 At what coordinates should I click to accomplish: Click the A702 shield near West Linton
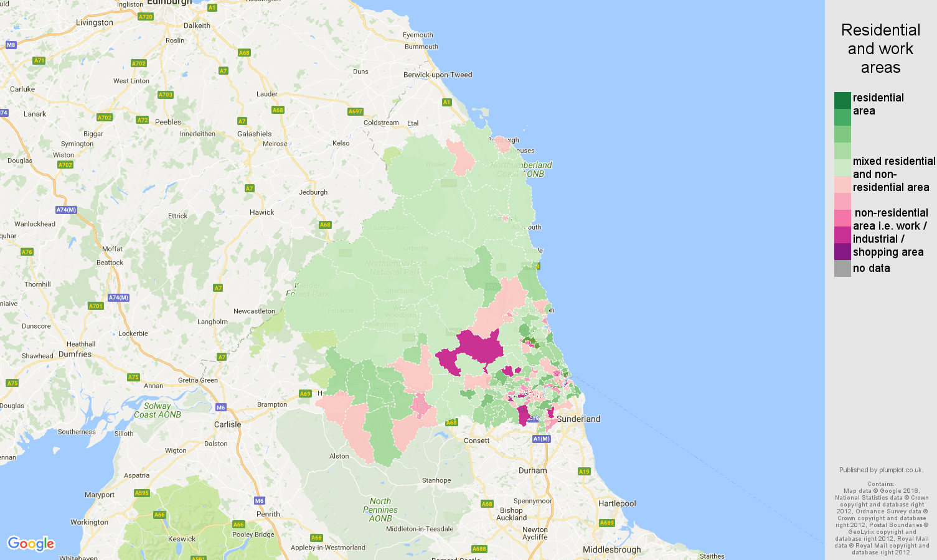pyautogui.click(x=139, y=63)
